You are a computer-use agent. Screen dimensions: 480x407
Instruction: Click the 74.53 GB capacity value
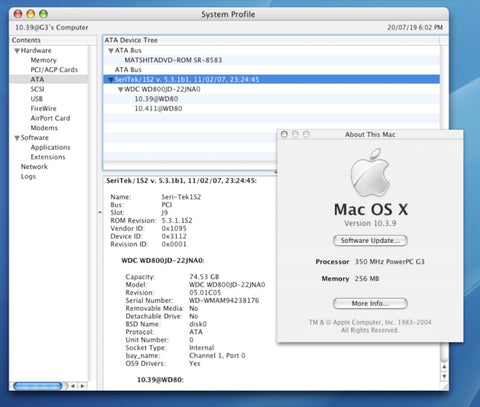coord(204,277)
